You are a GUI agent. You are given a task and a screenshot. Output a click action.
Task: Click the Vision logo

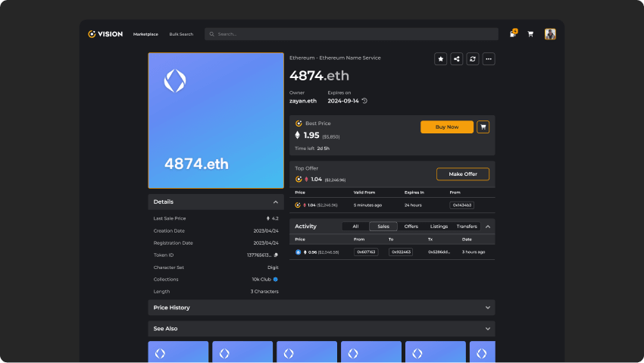point(105,34)
